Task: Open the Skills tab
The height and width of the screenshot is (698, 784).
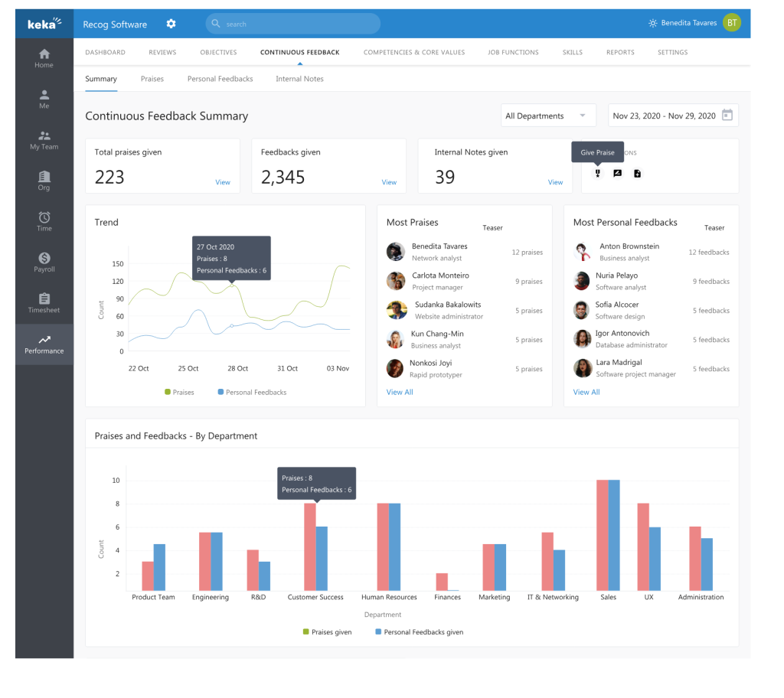Action: point(573,52)
